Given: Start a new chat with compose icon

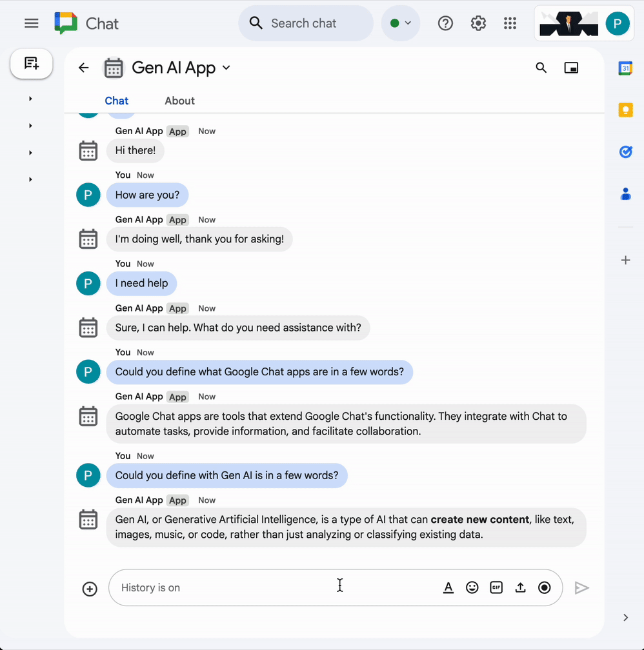Looking at the screenshot, I should pos(32,63).
